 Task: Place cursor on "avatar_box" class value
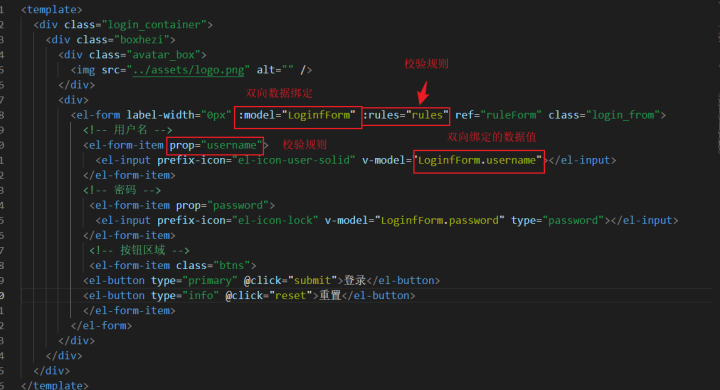pos(163,55)
